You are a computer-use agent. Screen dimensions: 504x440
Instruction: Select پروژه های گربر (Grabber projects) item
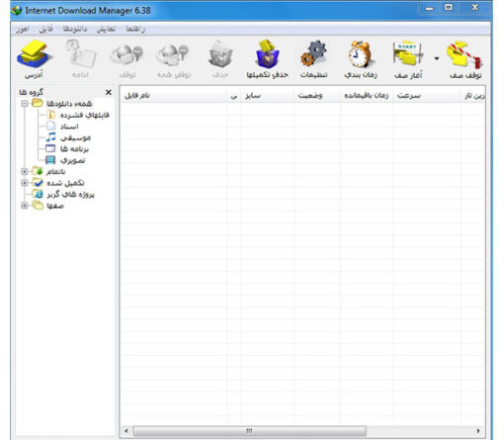coord(70,194)
